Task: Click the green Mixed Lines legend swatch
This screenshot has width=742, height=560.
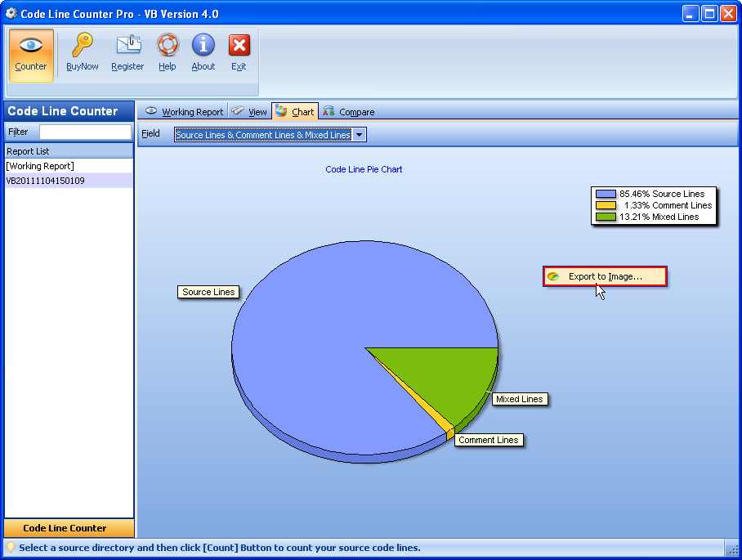Action: pos(606,217)
